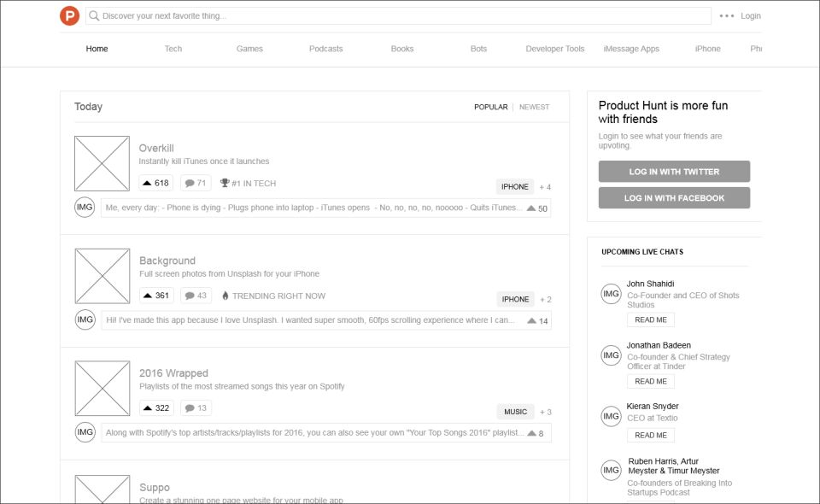Open the three-dot more options menu
The height and width of the screenshot is (504, 820).
[726, 16]
